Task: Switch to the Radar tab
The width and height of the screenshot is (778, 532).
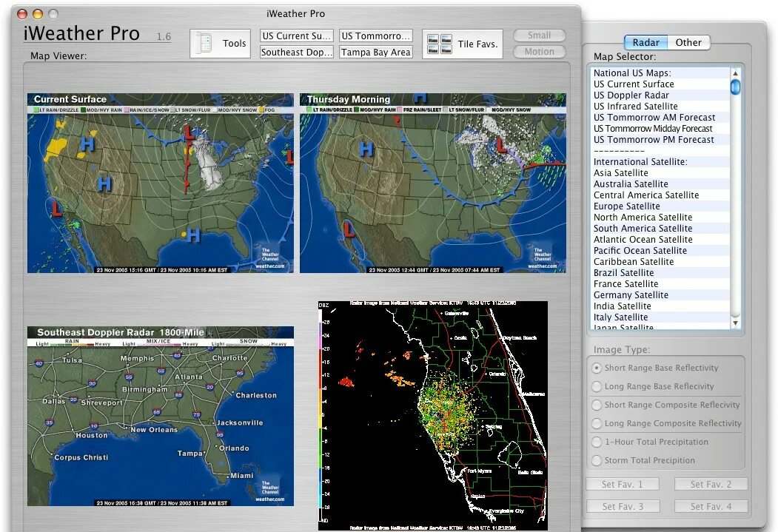Action: (x=645, y=42)
